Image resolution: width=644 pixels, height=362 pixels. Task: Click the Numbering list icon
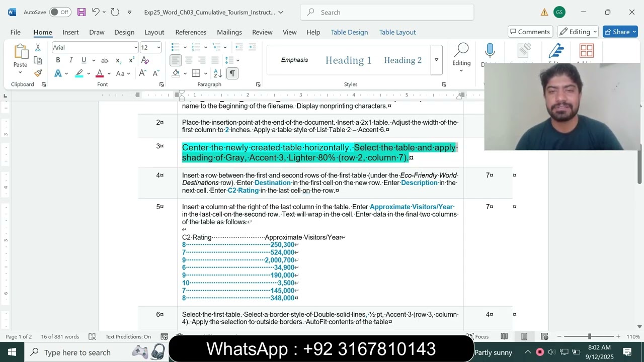196,47
